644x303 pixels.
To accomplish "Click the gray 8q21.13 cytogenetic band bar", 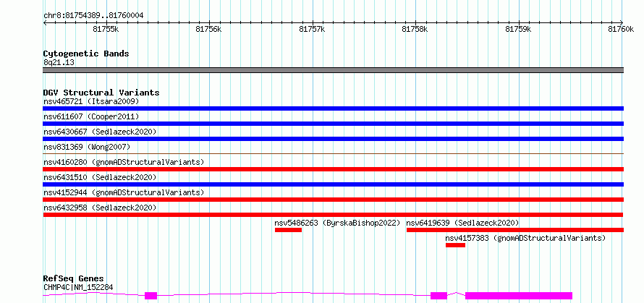I will 333,70.
